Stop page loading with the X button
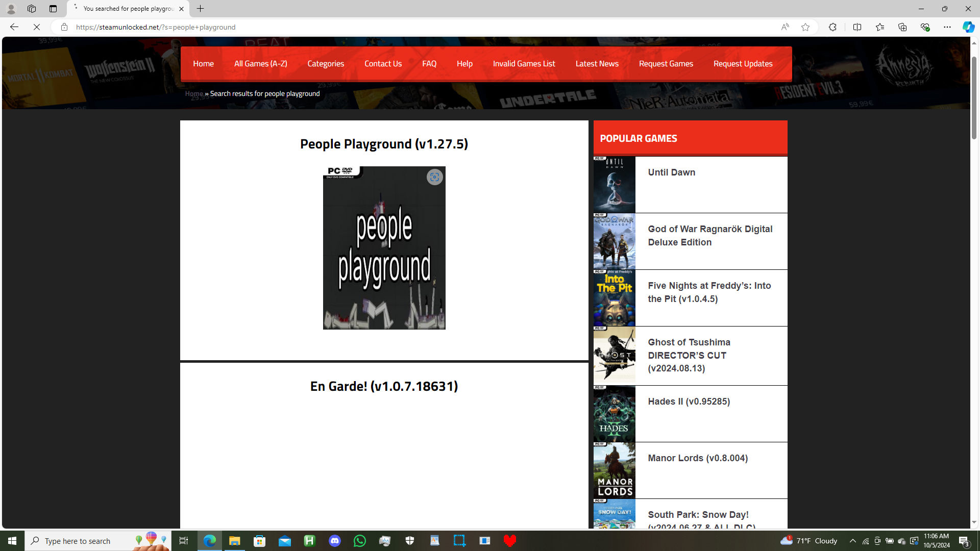 37,27
